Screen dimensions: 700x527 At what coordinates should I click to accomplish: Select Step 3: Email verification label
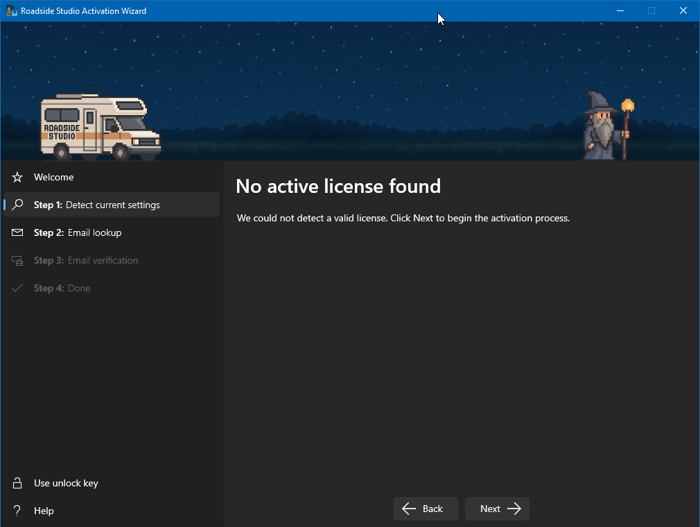86,261
